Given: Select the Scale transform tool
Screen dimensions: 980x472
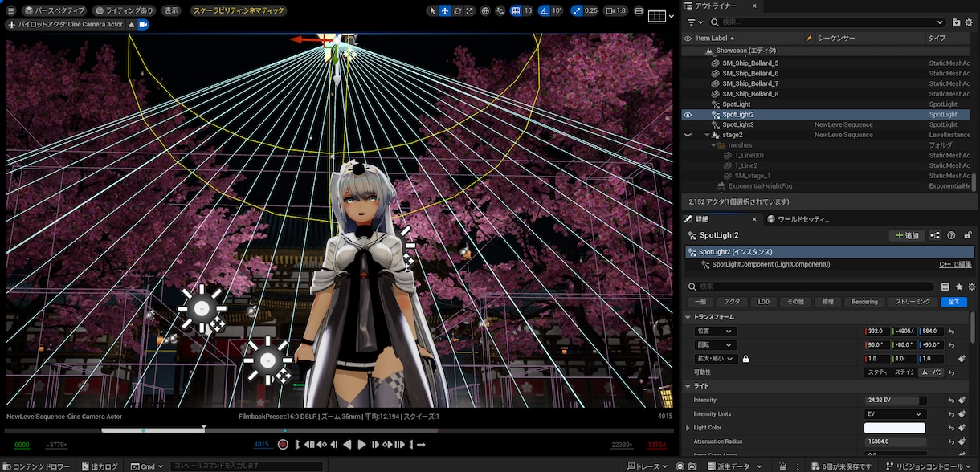Looking at the screenshot, I should click(x=469, y=11).
